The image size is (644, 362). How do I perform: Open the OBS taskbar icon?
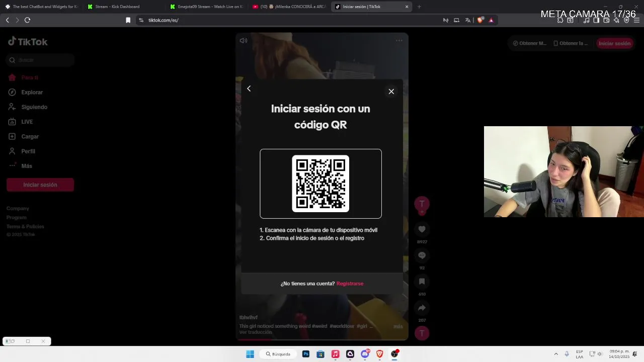tap(394, 354)
